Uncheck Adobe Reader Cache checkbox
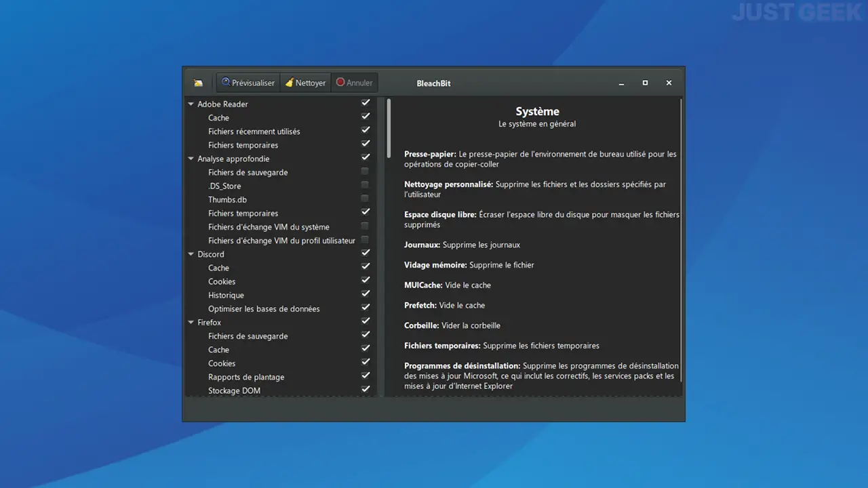The height and width of the screenshot is (488, 868). (x=366, y=117)
